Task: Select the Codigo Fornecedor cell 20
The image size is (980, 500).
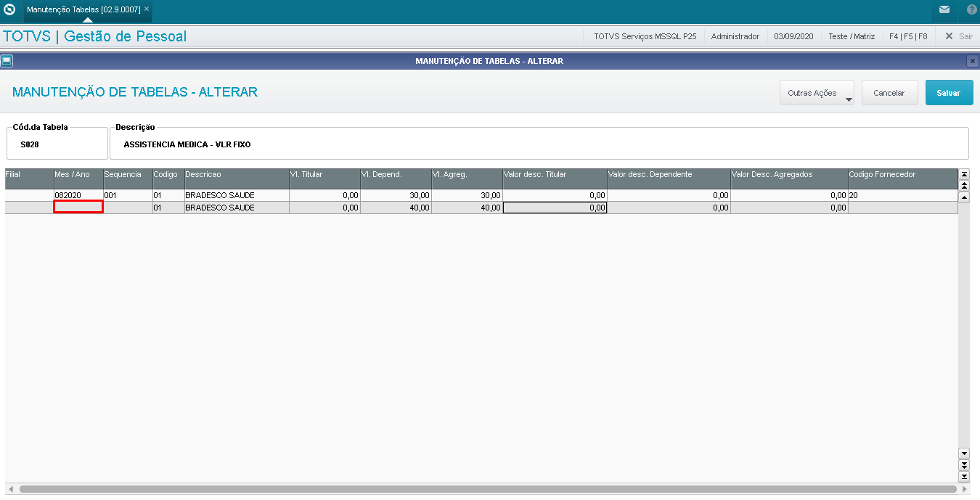Action: [902, 195]
